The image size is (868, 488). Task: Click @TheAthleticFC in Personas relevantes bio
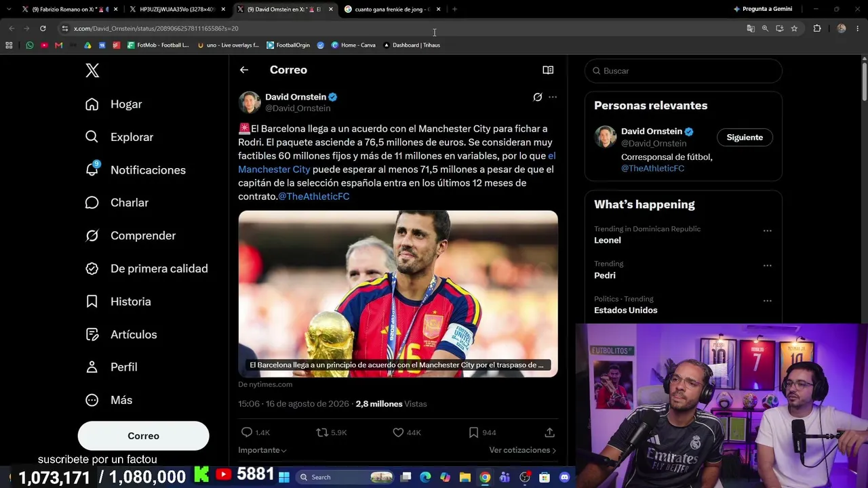[x=652, y=168]
